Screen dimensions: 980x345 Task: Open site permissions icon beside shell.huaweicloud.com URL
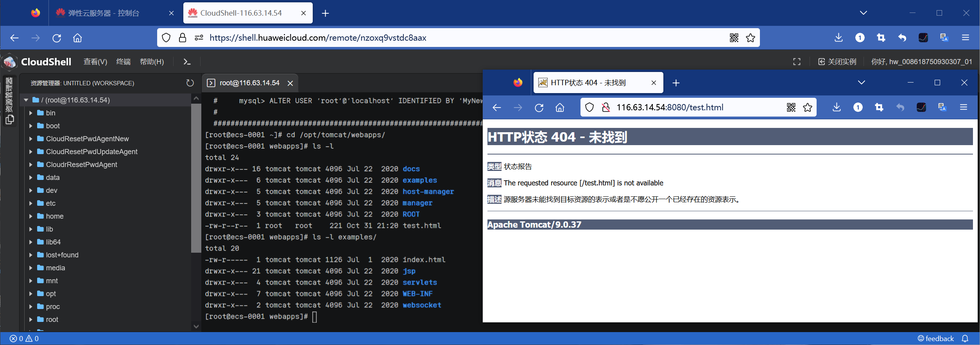pos(199,38)
